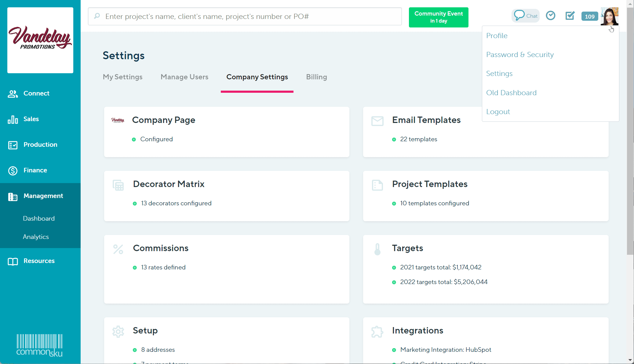The height and width of the screenshot is (364, 634).
Task: Open the Targets thermometer icon
Action: [x=377, y=249]
